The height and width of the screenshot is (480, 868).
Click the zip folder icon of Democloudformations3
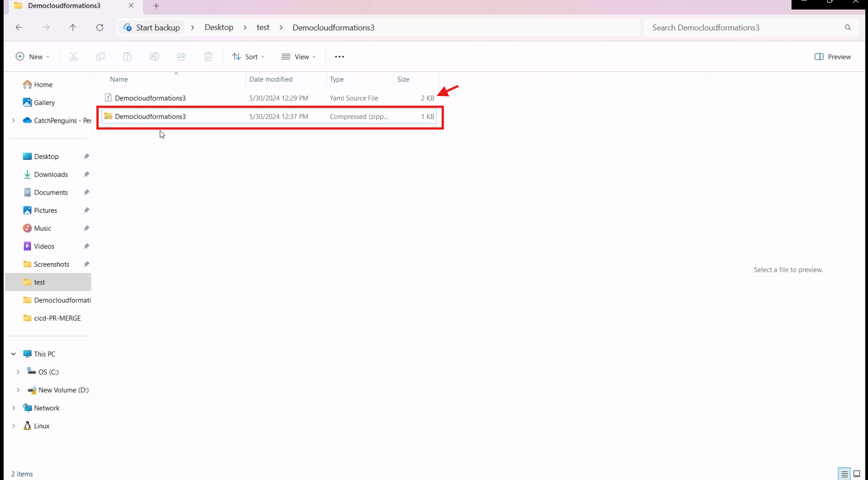click(x=108, y=116)
